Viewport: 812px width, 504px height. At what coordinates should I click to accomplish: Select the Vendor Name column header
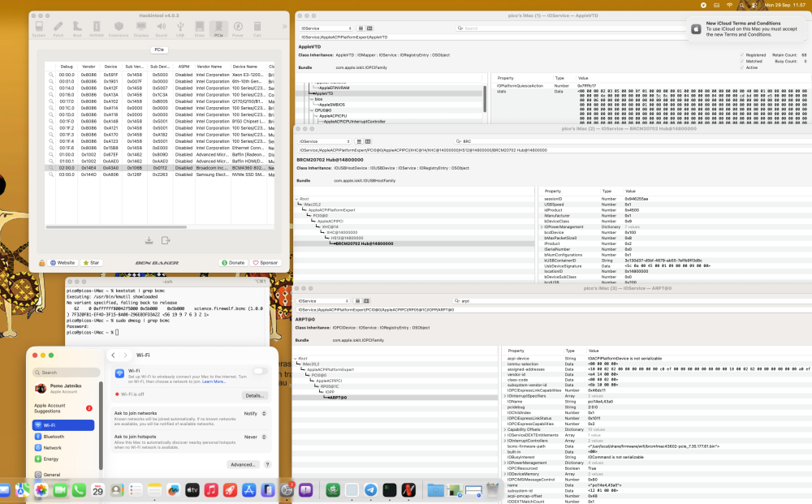coord(209,67)
